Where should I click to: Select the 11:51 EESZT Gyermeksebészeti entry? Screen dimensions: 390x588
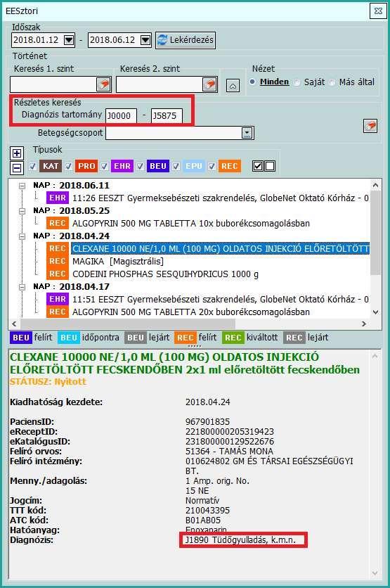click(221, 299)
